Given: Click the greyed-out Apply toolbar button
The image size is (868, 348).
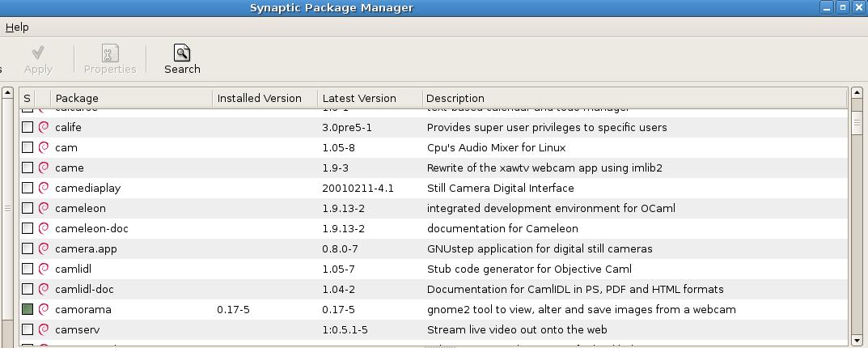Looking at the screenshot, I should click(38, 59).
